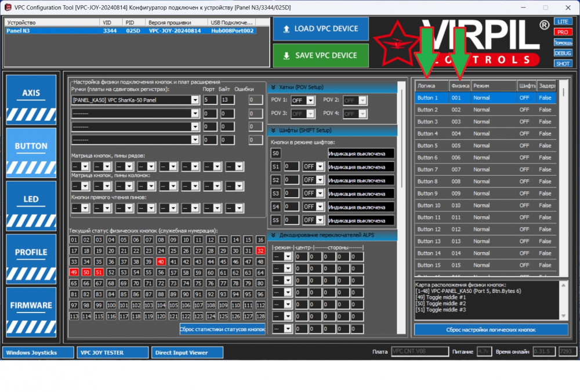Open the S5 shift OFF dropdown
Image resolution: width=580 pixels, height=392 pixels.
coord(320,220)
